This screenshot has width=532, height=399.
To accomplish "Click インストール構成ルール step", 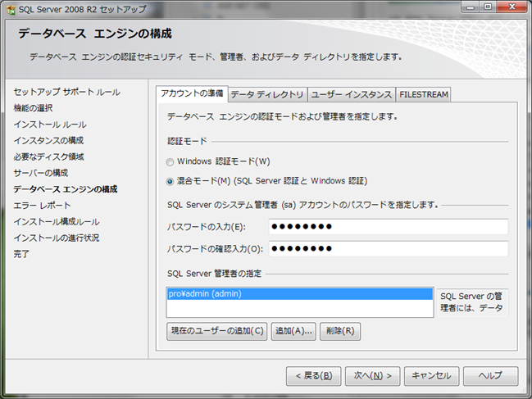I will point(57,222).
